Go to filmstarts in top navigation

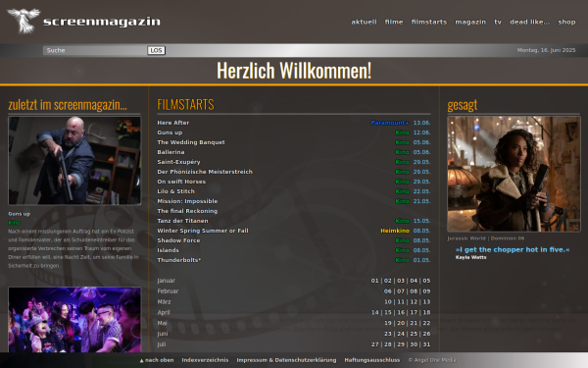click(x=429, y=22)
